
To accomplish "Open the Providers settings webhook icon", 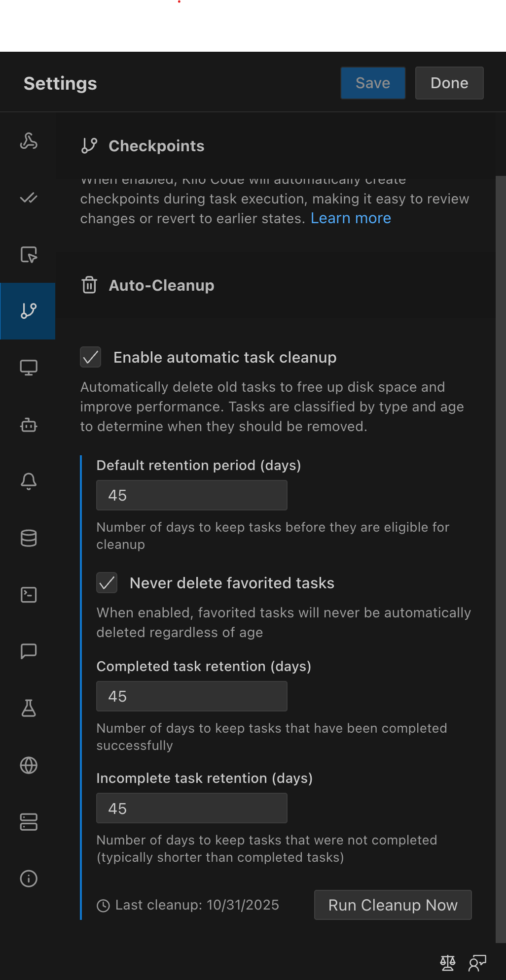I will 29,141.
